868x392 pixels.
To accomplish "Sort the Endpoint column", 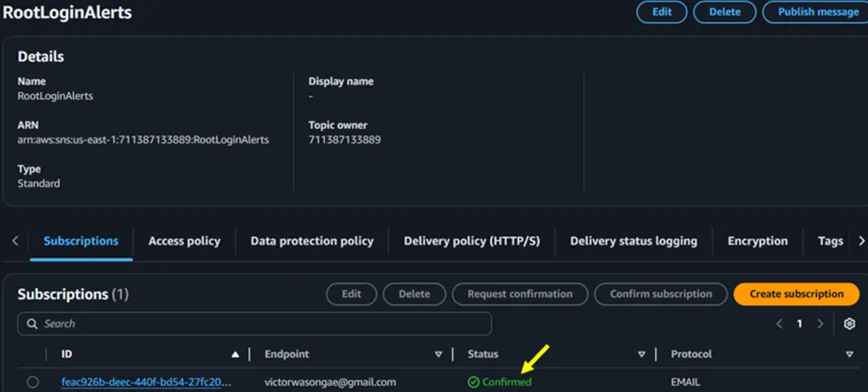I will pyautogui.click(x=439, y=354).
